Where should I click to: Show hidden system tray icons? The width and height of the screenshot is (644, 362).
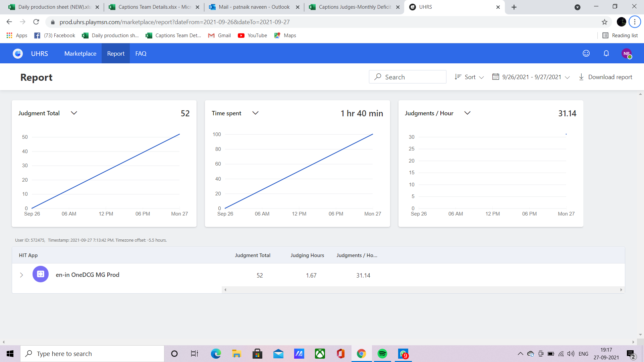pos(520,354)
